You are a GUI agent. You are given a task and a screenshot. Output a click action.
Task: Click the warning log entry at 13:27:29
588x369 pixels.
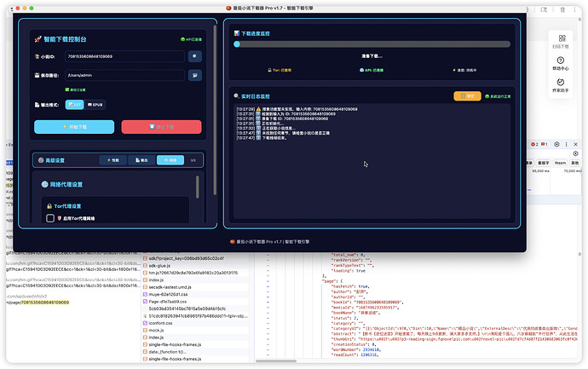coord(297,109)
